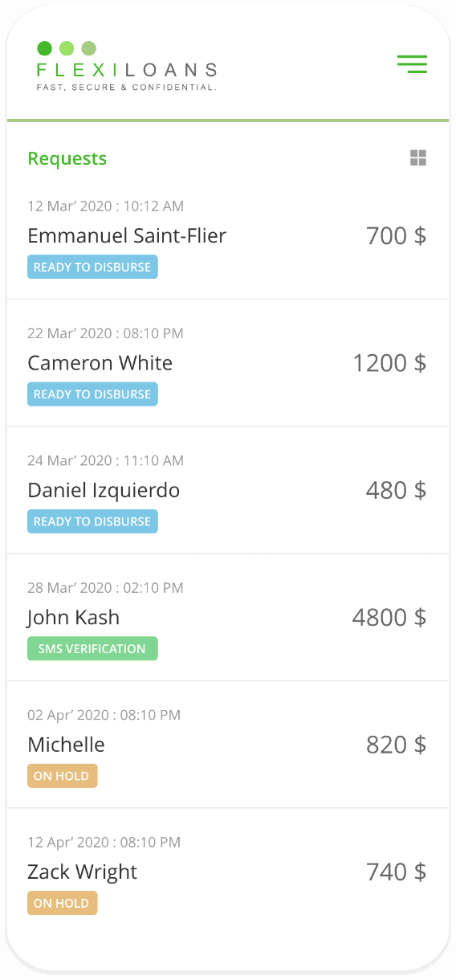Click Ready to Disburse badge for Emmanuel

tap(92, 267)
